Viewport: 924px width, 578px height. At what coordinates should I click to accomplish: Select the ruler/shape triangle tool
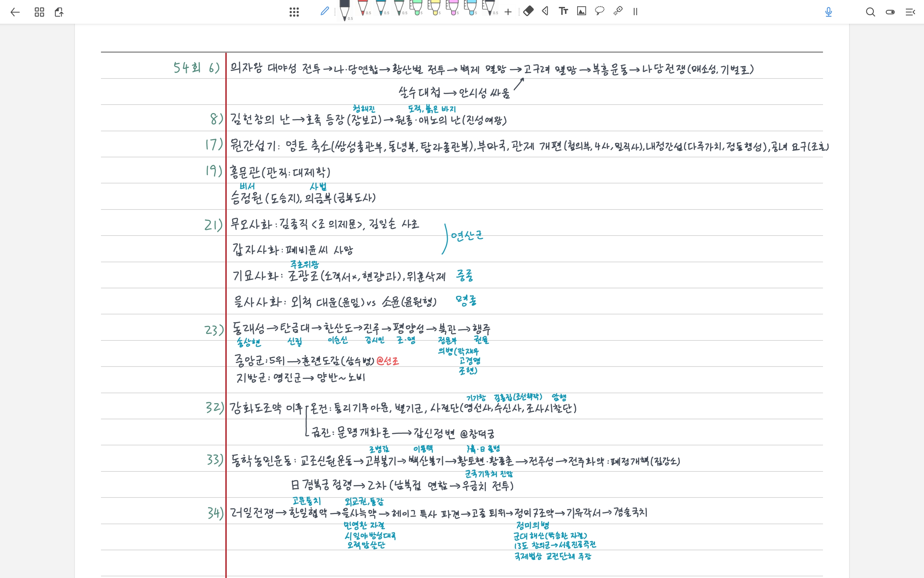click(545, 11)
